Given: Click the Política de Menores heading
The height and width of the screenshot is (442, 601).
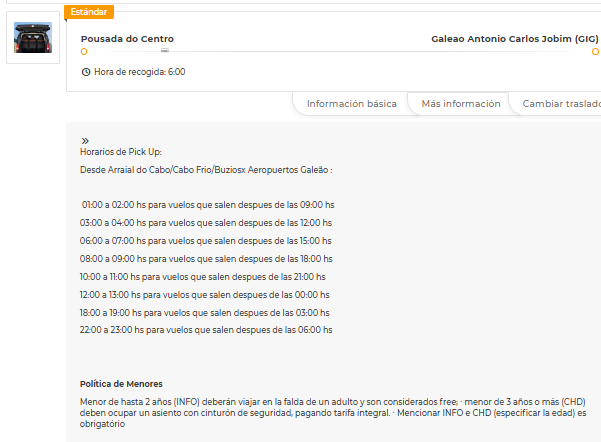Looking at the screenshot, I should point(121,384).
